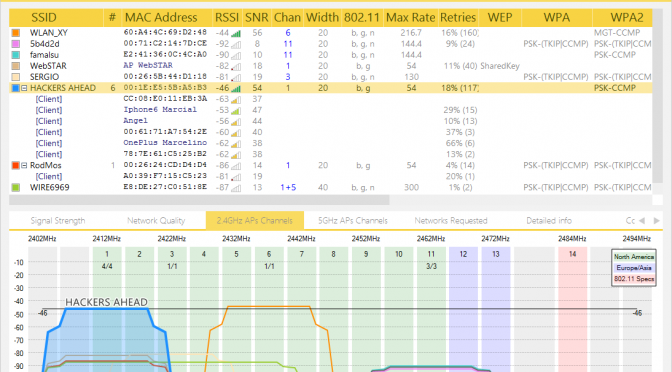Click the blue swatch for HACKERS AHEAD
The image size is (672, 372).
point(16,88)
